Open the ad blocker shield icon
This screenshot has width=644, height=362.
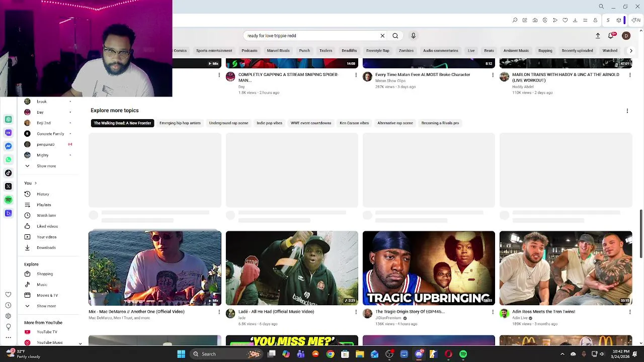[x=545, y=20]
